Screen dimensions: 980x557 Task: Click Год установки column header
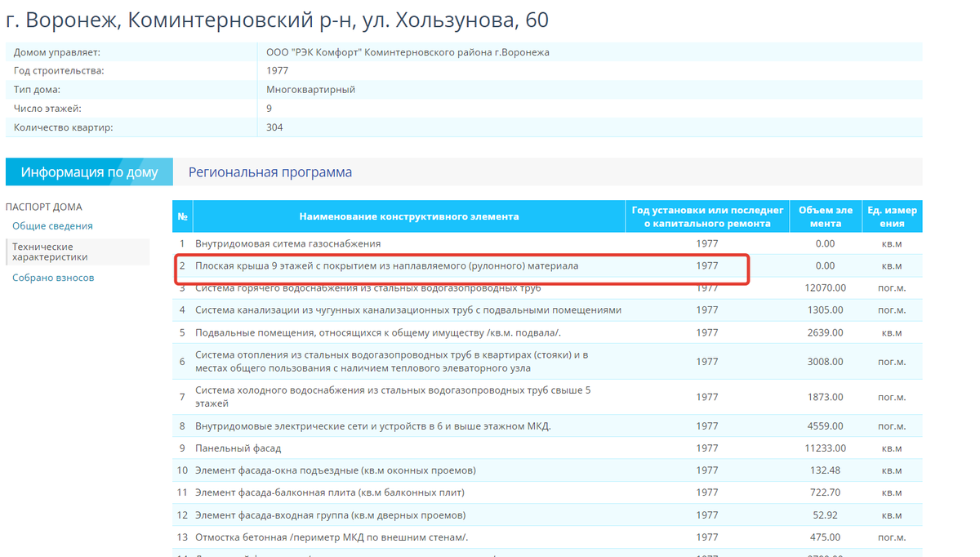[707, 216]
